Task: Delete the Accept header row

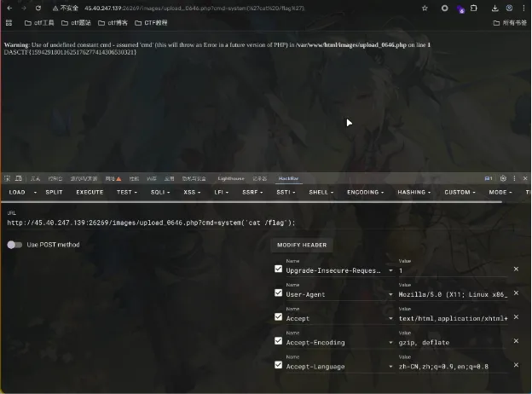Action: [516, 317]
